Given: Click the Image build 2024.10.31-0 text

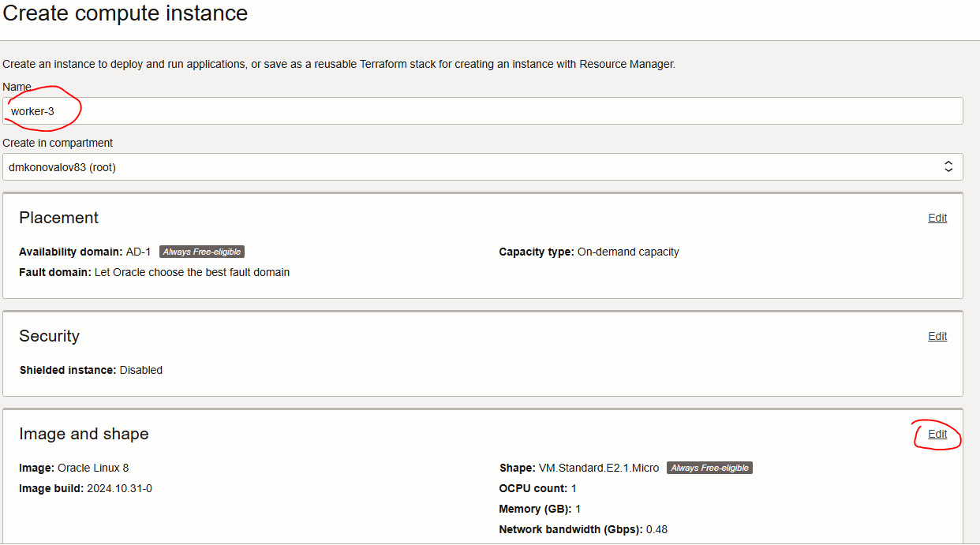Looking at the screenshot, I should [119, 489].
